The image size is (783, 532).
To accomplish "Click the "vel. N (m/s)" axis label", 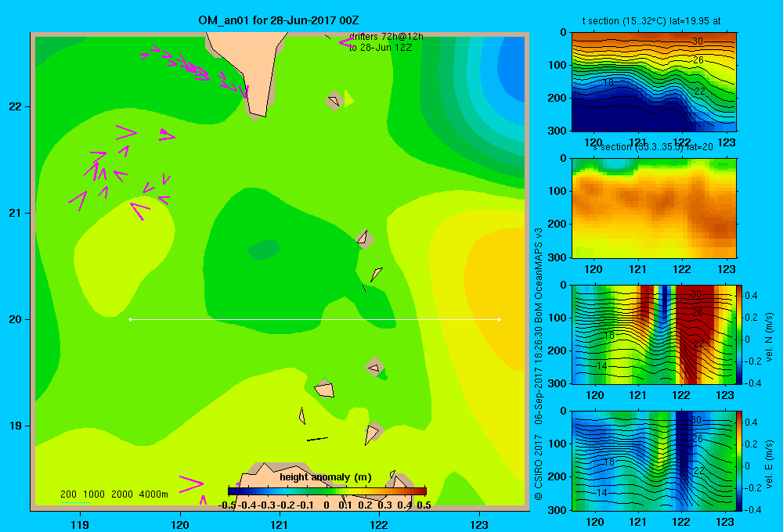I will (x=770, y=337).
